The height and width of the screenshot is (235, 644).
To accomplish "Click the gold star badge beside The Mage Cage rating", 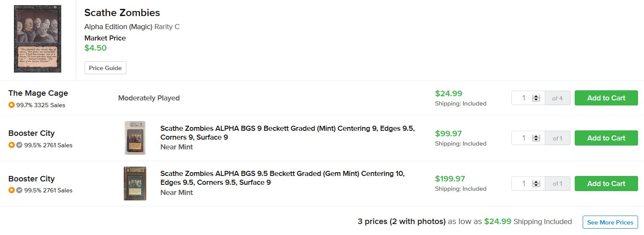I will point(11,105).
